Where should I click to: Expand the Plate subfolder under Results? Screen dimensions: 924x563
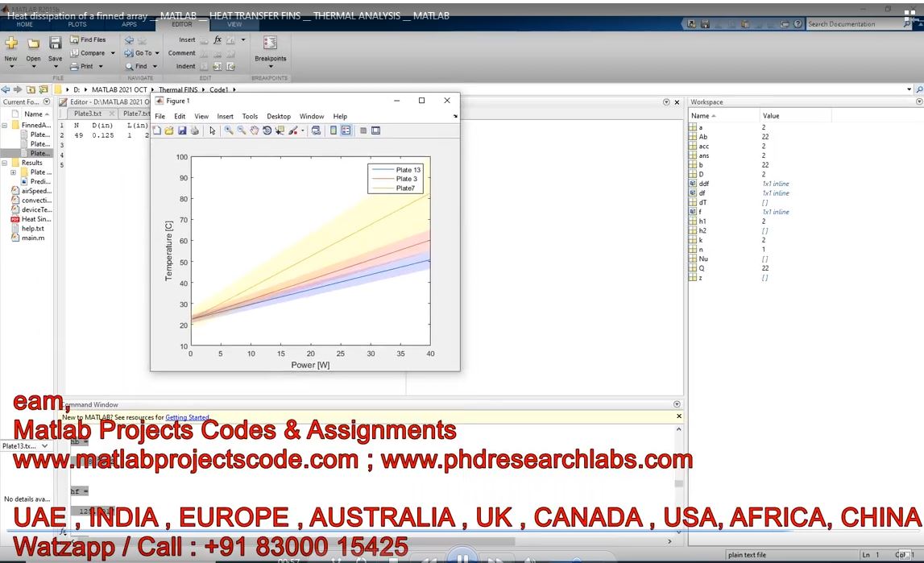tap(13, 172)
